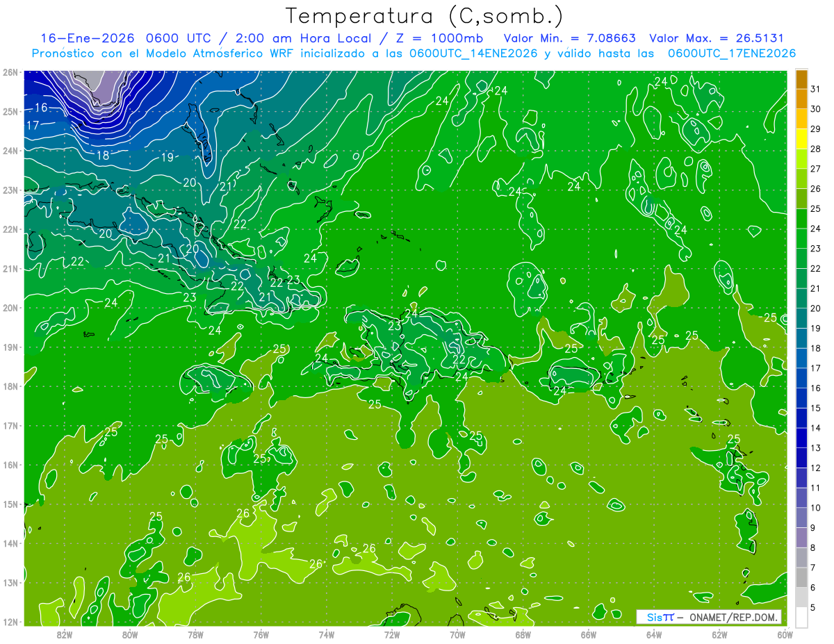834x644 pixels.
Task: Click the '0600UTC_14ENE2026' initialization time
Action: (473, 53)
